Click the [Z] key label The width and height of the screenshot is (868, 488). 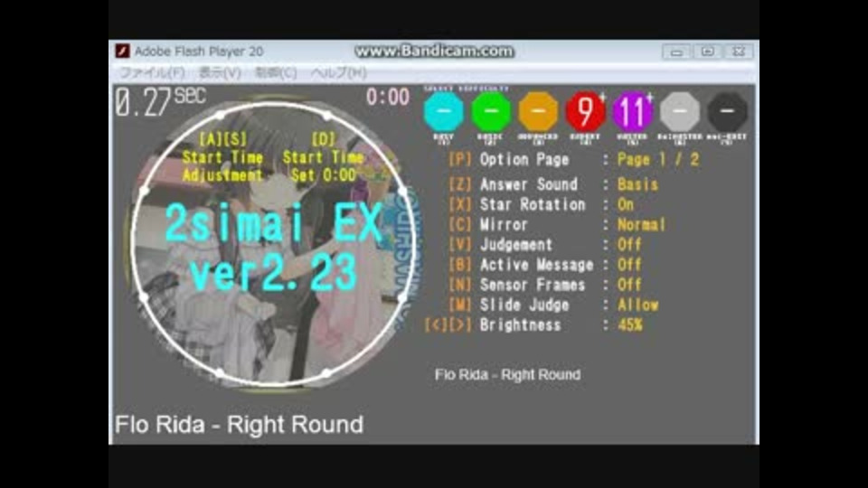pos(460,184)
